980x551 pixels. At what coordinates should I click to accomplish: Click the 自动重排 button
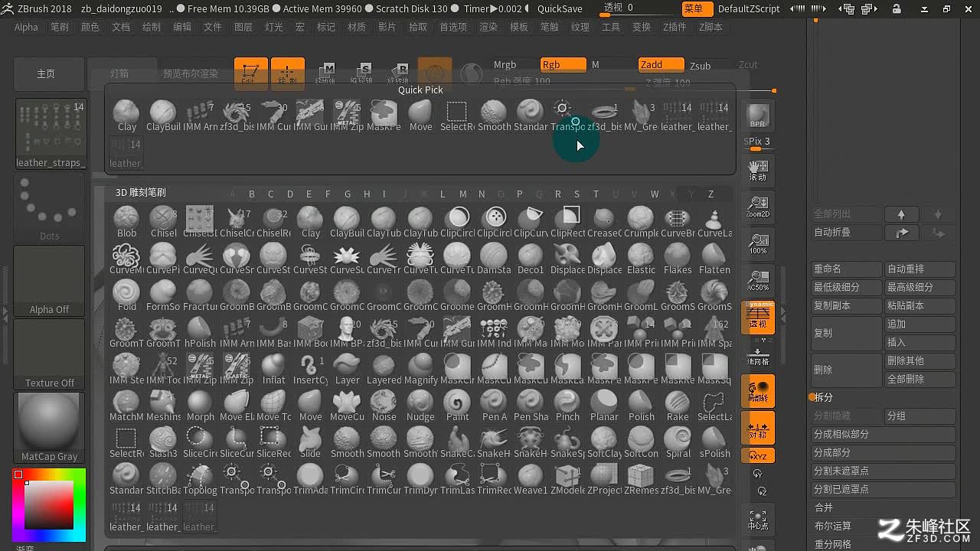click(920, 269)
